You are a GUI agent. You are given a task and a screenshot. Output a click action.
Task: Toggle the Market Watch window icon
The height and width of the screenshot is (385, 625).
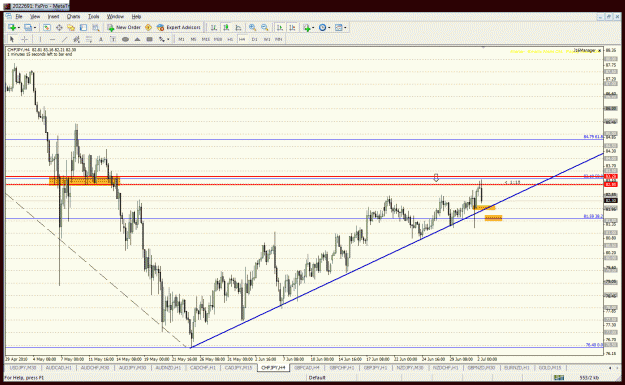pos(47,28)
